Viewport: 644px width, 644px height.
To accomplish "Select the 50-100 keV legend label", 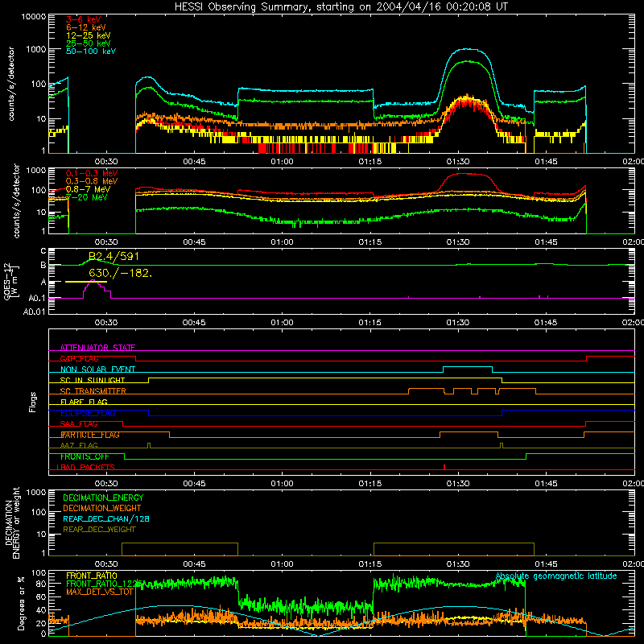I will point(91,51).
